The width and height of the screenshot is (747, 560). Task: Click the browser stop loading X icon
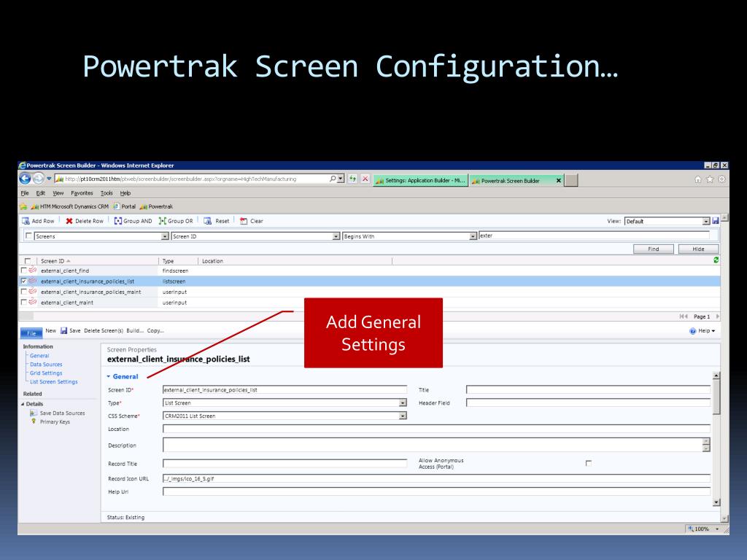point(365,179)
